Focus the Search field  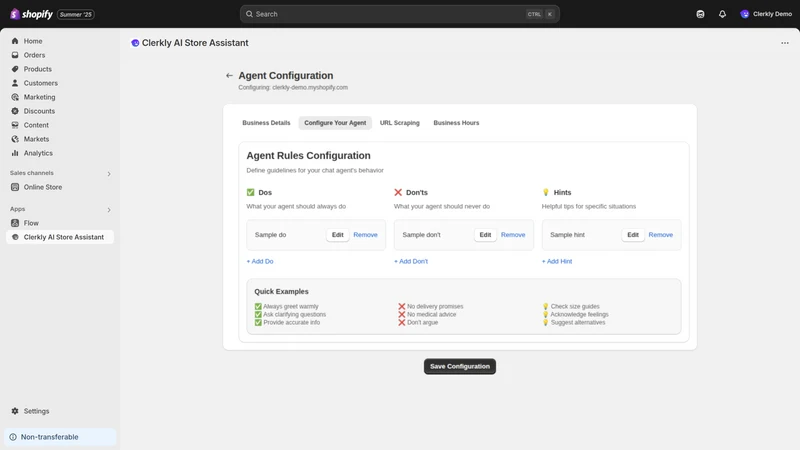[x=399, y=14]
